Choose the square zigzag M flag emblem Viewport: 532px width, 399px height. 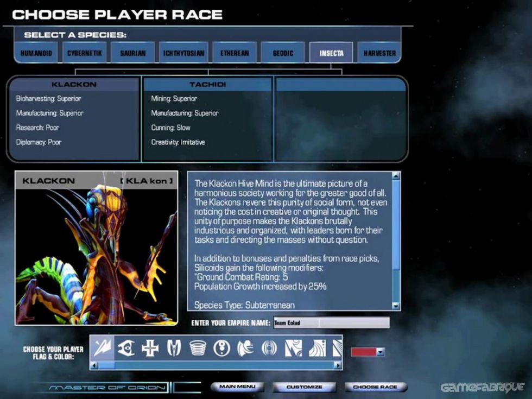(294, 348)
